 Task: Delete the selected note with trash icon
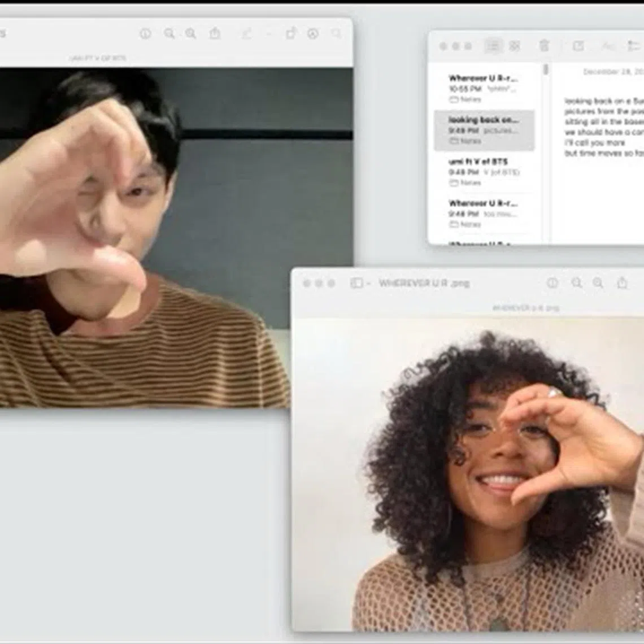(544, 46)
